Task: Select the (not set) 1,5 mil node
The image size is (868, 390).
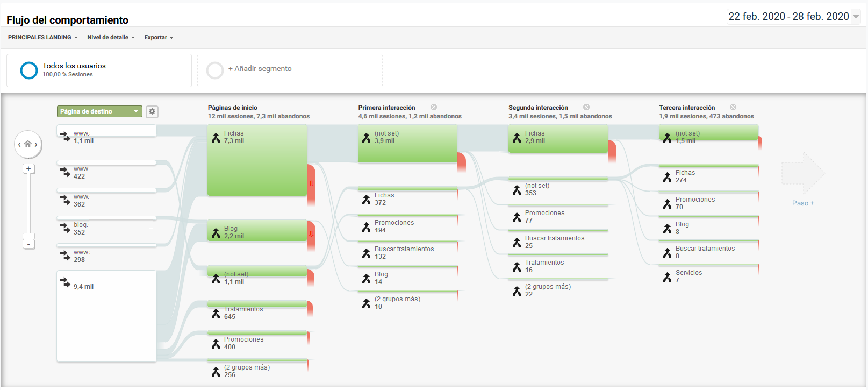Action: coord(708,133)
